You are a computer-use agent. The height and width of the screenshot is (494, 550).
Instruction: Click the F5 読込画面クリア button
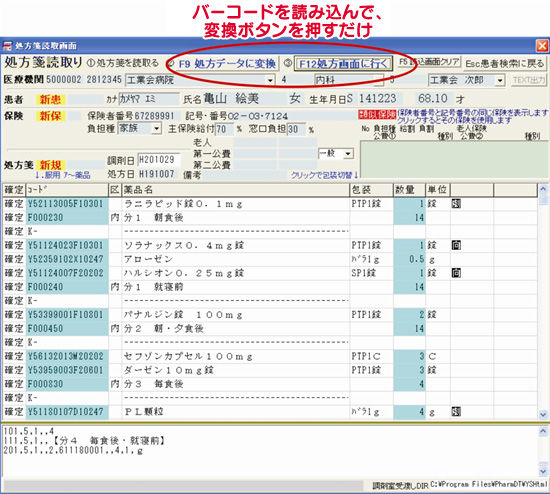(x=429, y=62)
